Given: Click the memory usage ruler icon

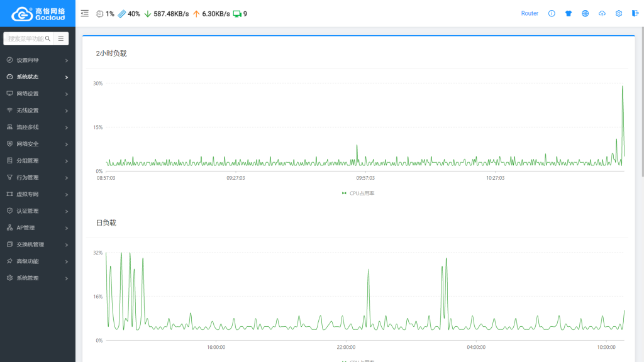Looking at the screenshot, I should click(x=122, y=14).
